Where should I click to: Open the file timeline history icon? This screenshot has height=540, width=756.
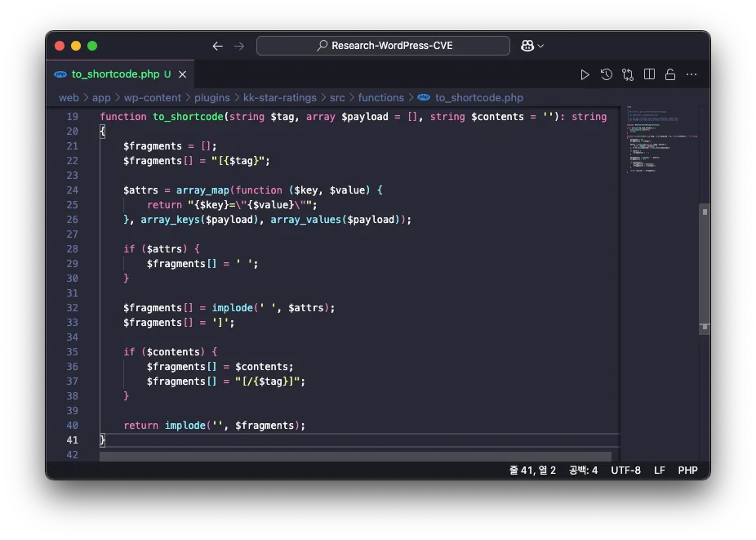pyautogui.click(x=607, y=74)
